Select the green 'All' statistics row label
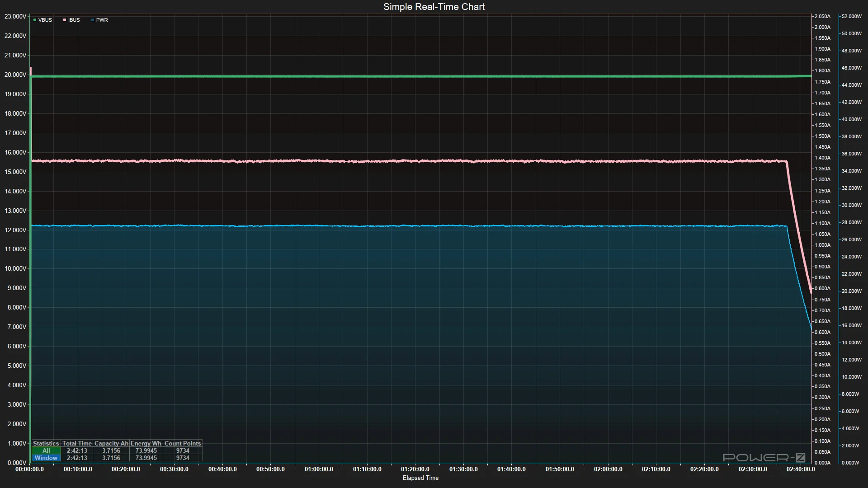 [46, 450]
